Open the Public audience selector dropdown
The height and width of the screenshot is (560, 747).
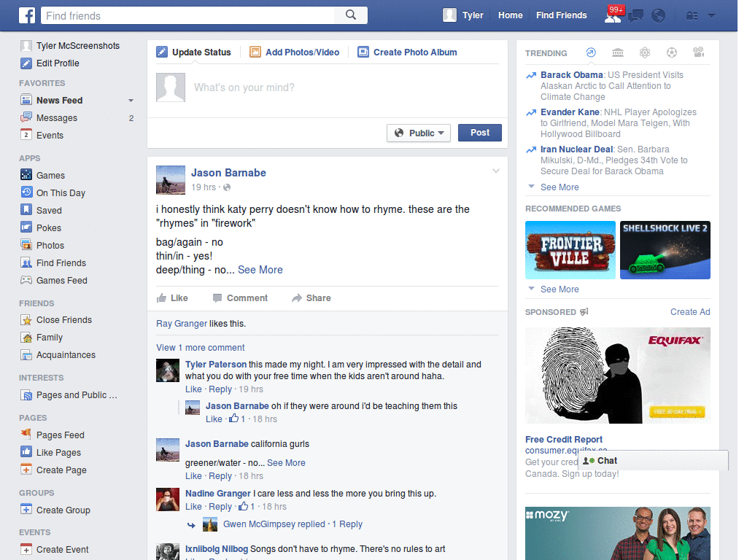(x=419, y=133)
